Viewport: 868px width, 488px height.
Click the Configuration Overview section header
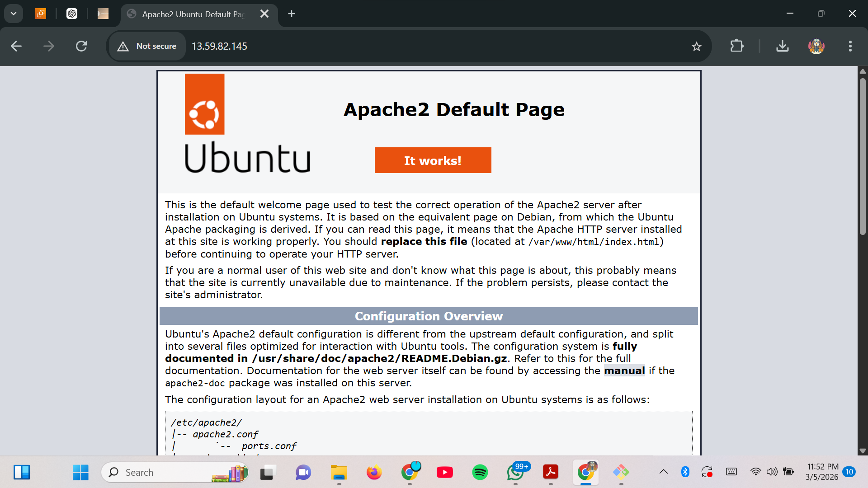tap(429, 316)
